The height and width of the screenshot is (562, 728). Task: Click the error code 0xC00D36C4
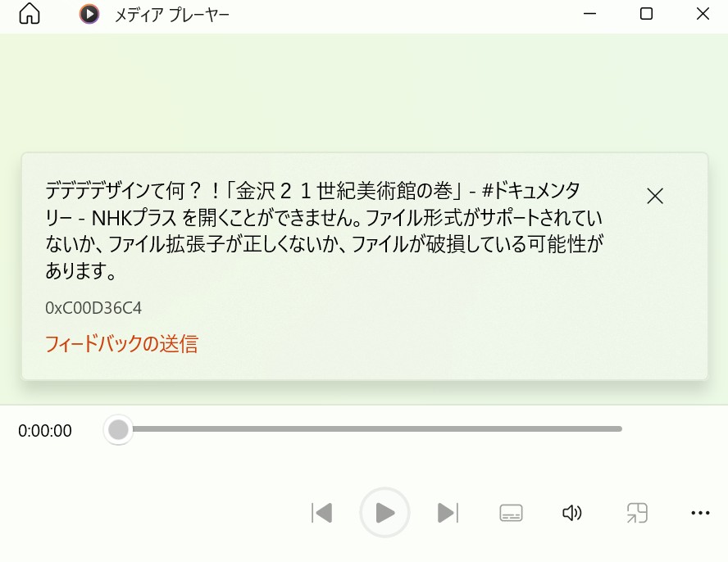[x=93, y=308]
